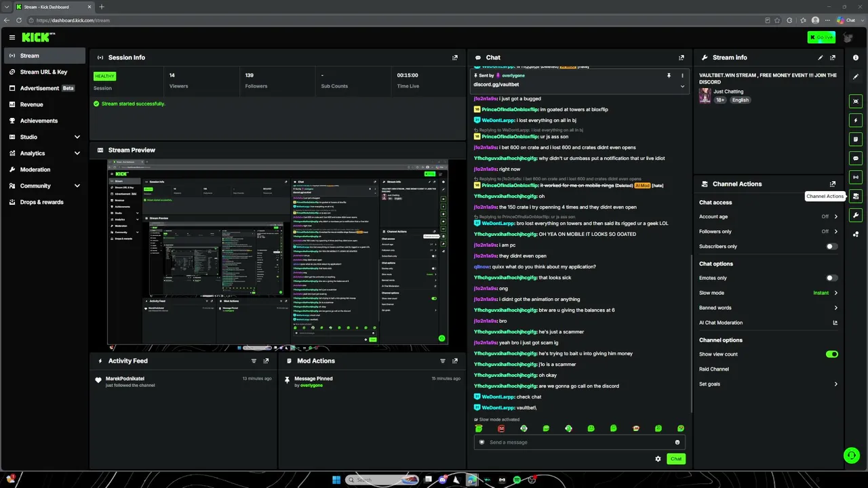Click the pencil edit icon in the right sidebar
Screen dimensions: 868x488
pyautogui.click(x=856, y=77)
